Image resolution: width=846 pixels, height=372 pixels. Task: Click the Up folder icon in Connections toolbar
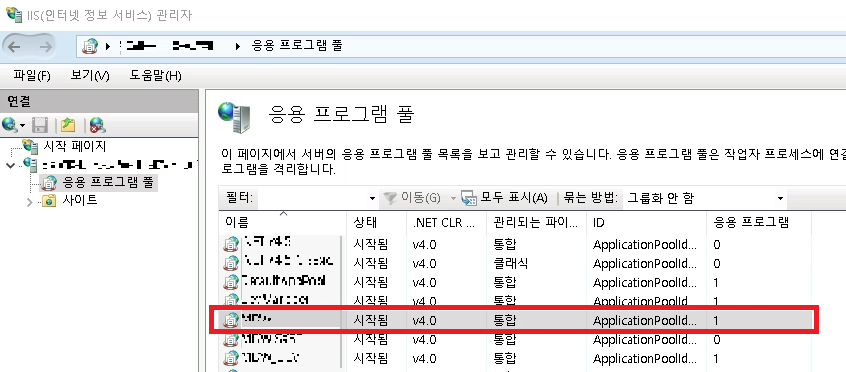pyautogui.click(x=68, y=126)
